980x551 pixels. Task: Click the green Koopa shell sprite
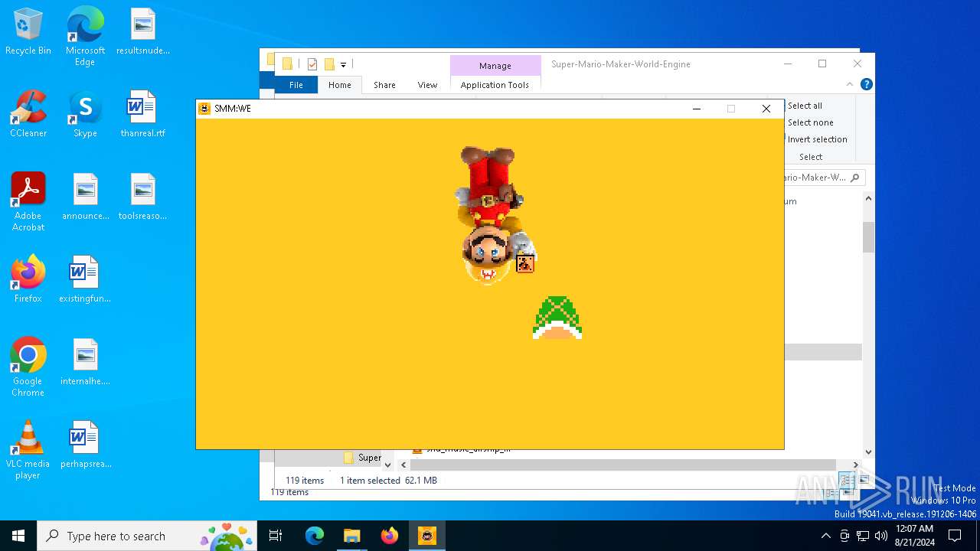[557, 318]
